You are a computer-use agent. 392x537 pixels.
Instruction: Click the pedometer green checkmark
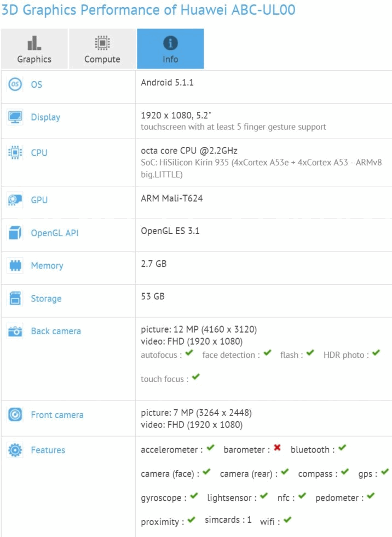(x=371, y=496)
